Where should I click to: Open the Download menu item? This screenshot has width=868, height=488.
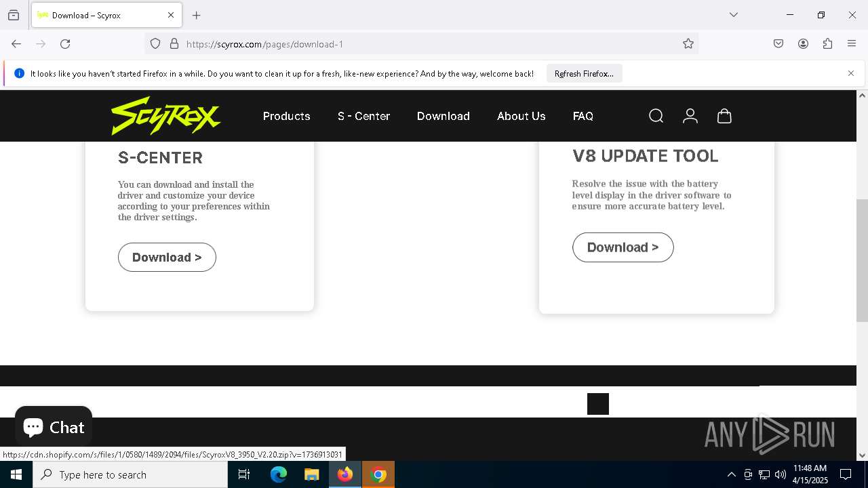[x=443, y=116]
